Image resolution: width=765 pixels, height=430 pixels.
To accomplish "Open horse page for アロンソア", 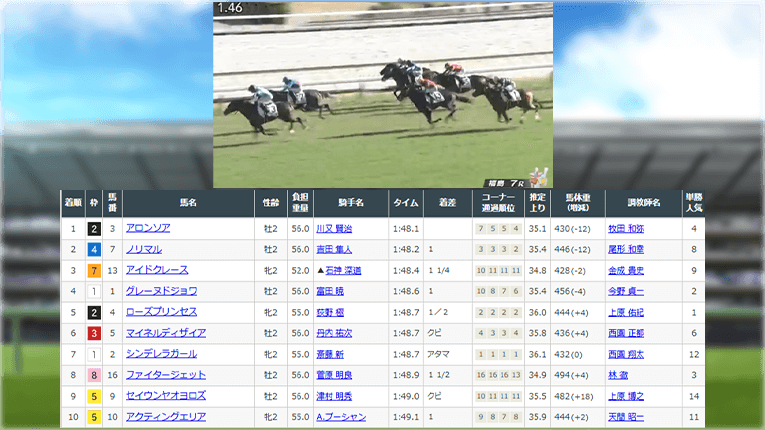I will click(x=148, y=228).
